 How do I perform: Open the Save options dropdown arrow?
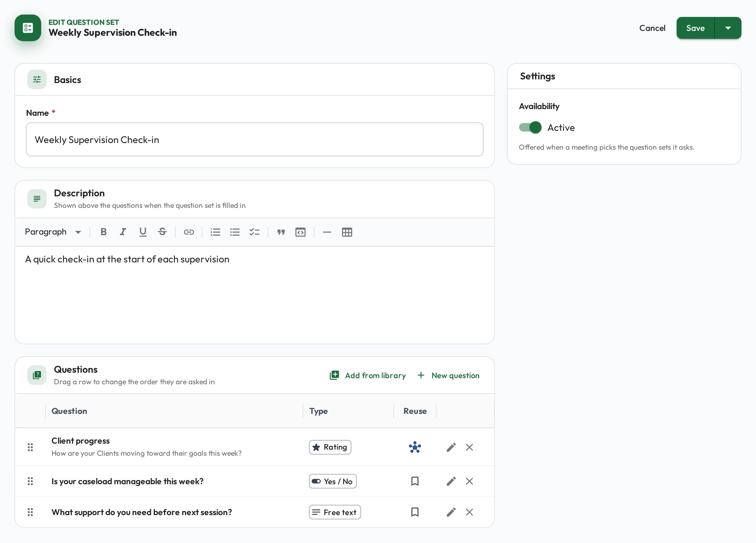tap(728, 28)
